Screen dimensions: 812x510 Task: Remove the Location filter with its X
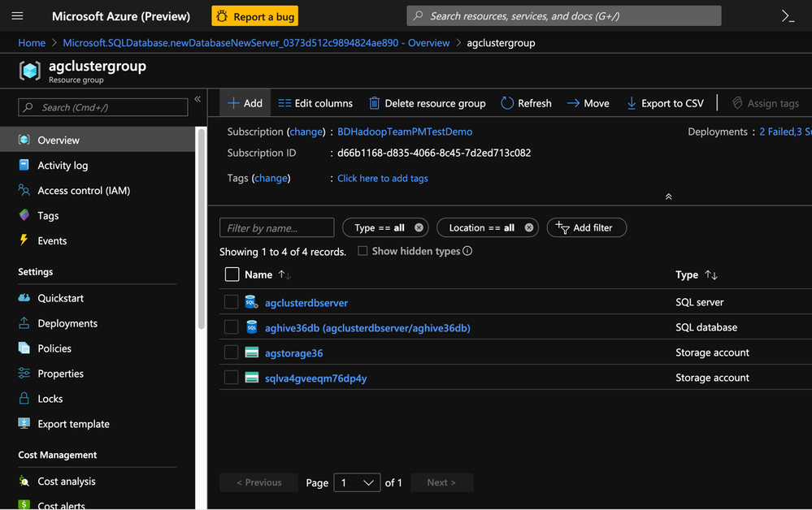coord(529,228)
